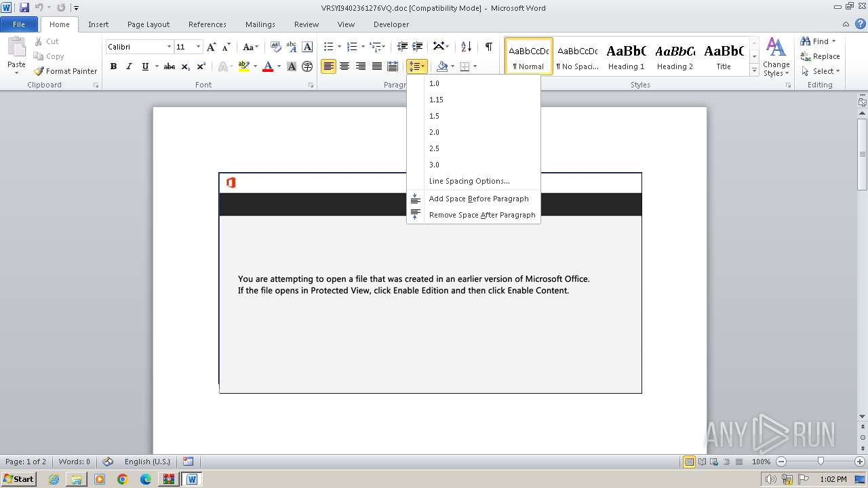Toggle Show/Hide paragraph marks
This screenshot has height=488, width=868.
pos(488,47)
